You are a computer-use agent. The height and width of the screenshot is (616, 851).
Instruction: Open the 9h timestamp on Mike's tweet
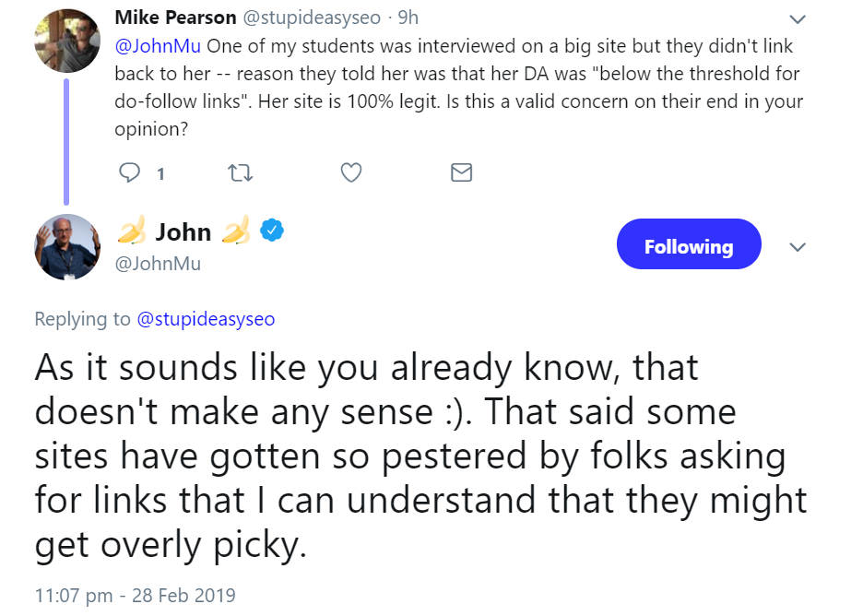[408, 18]
